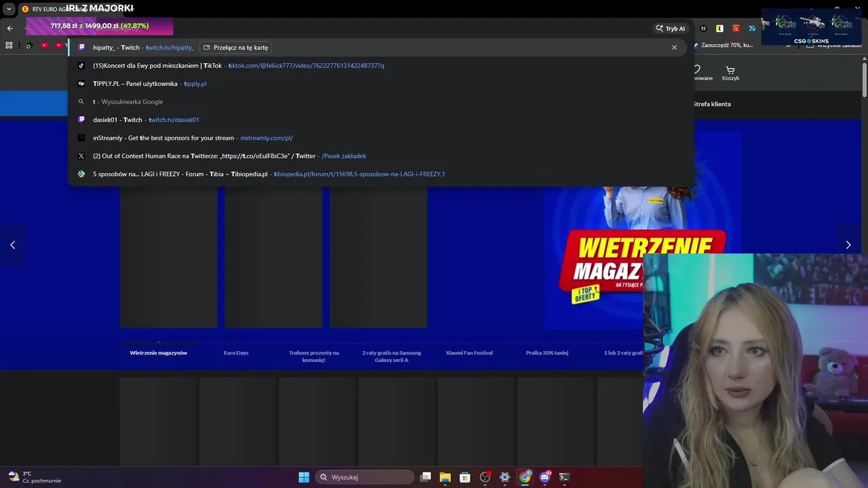Open the tab search dropdown arrow
The width and height of the screenshot is (868, 488).
pos(9,9)
